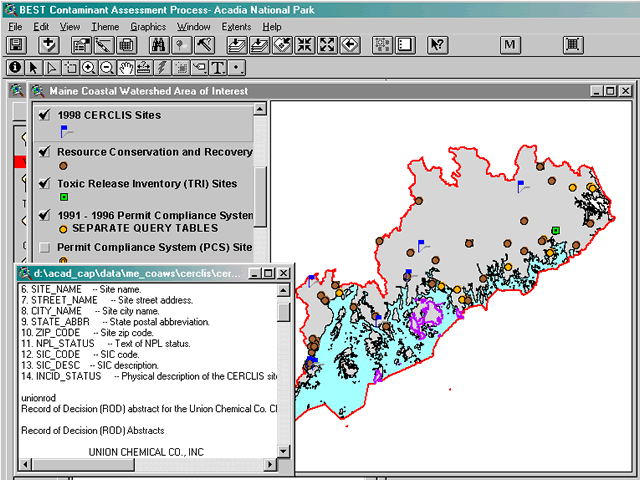Click text window scroll up arrow

coord(283,290)
